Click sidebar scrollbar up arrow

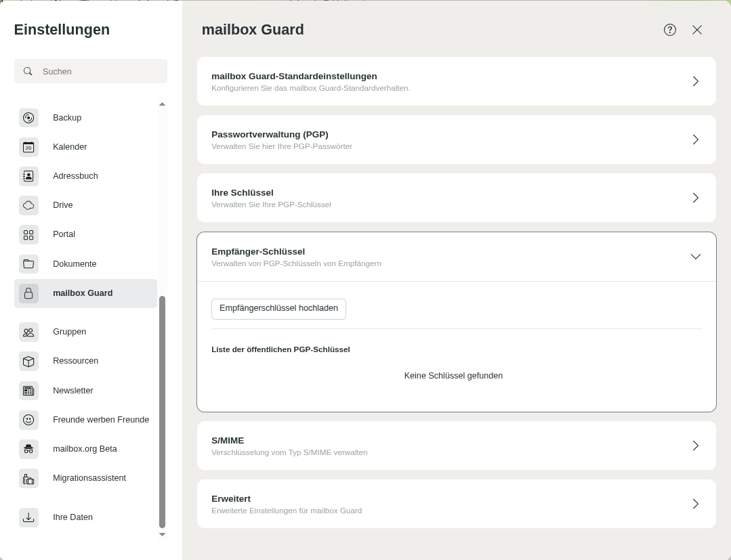[162, 104]
